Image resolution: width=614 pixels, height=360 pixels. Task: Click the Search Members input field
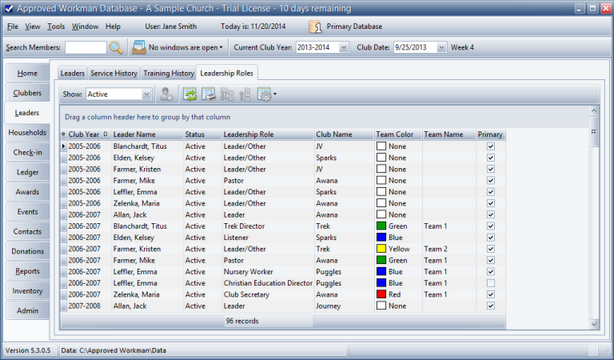pos(86,47)
